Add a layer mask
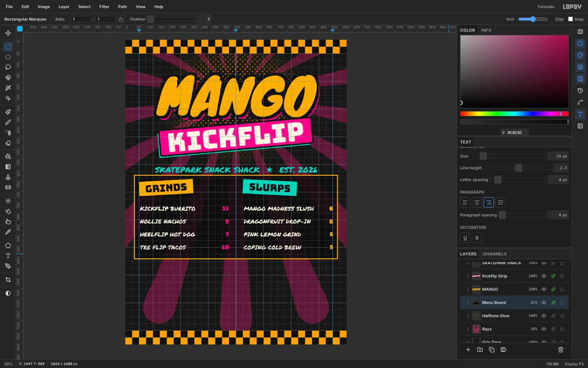 point(503,350)
